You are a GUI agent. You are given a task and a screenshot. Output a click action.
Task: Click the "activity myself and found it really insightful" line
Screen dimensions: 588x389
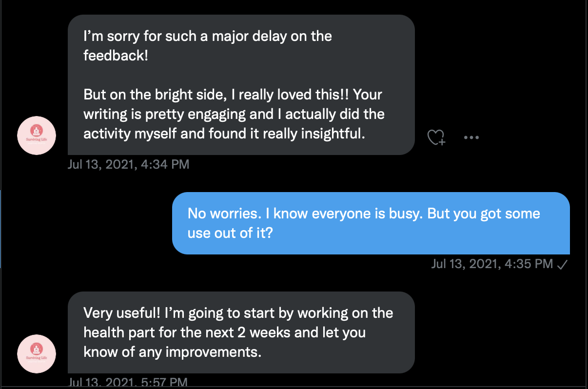224,134
